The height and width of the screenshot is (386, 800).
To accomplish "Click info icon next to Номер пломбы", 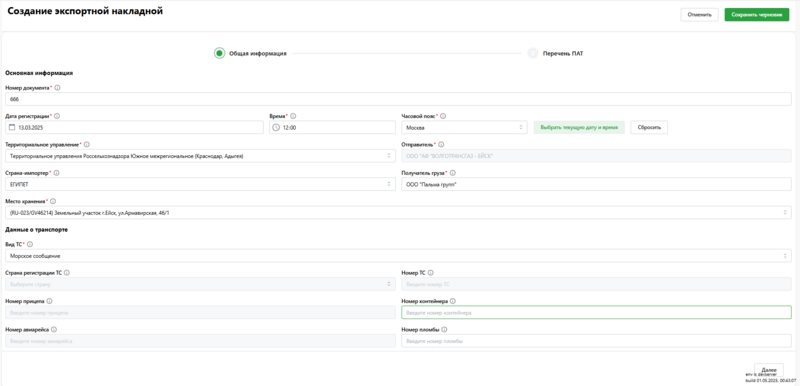I will 444,329.
